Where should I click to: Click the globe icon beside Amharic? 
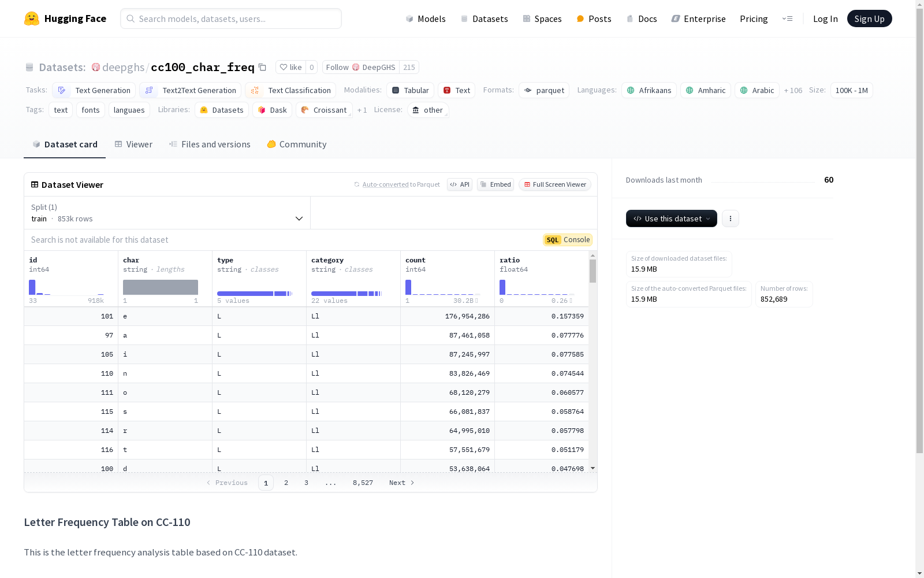point(690,90)
